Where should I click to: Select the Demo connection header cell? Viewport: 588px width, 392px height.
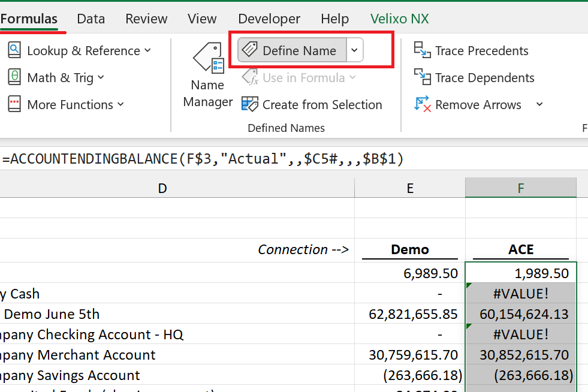tap(410, 250)
